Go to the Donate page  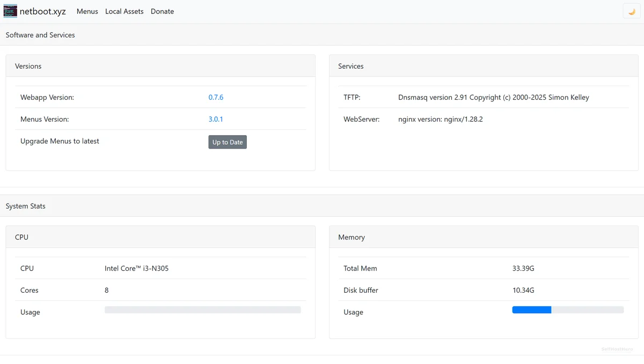tap(162, 11)
